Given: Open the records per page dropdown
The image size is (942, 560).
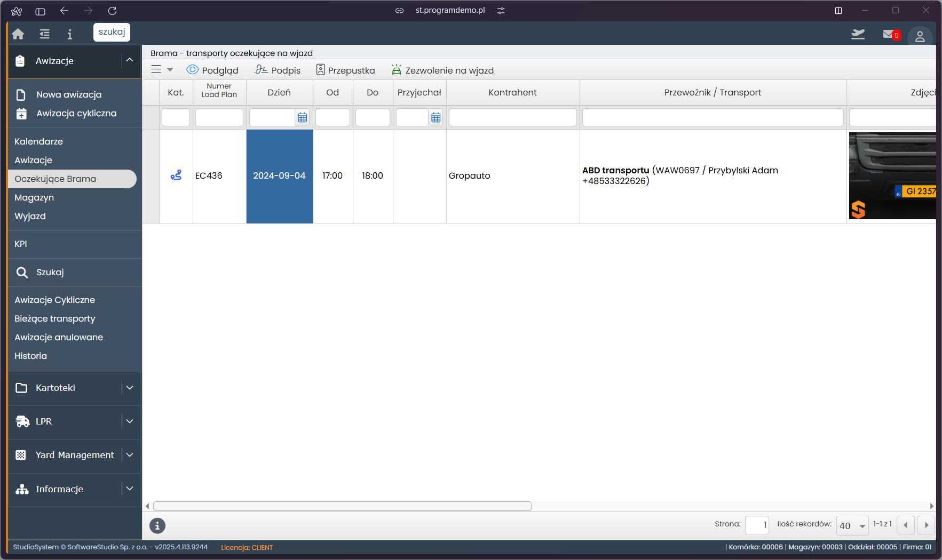Looking at the screenshot, I should click(x=852, y=526).
